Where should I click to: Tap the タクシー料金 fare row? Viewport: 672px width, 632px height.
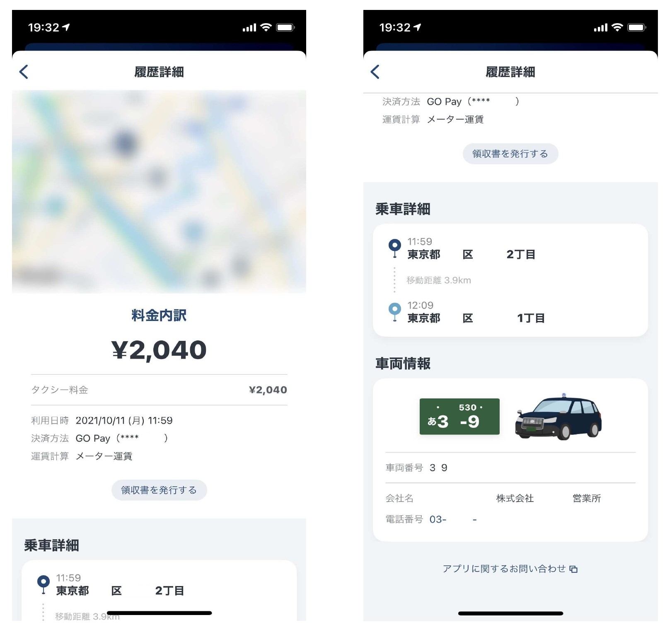tap(159, 390)
